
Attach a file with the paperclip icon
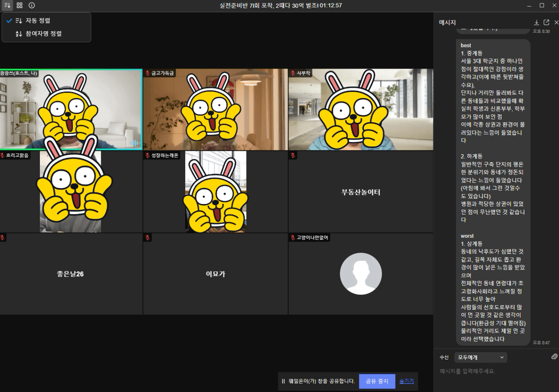click(554, 357)
